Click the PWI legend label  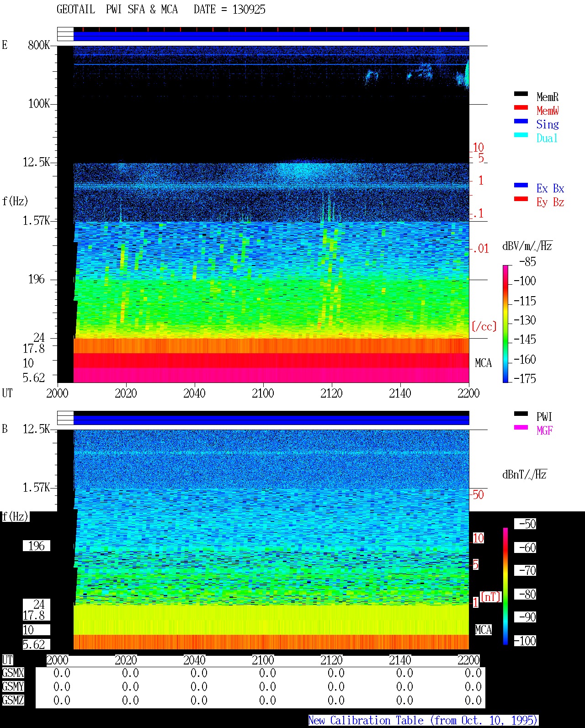click(545, 417)
